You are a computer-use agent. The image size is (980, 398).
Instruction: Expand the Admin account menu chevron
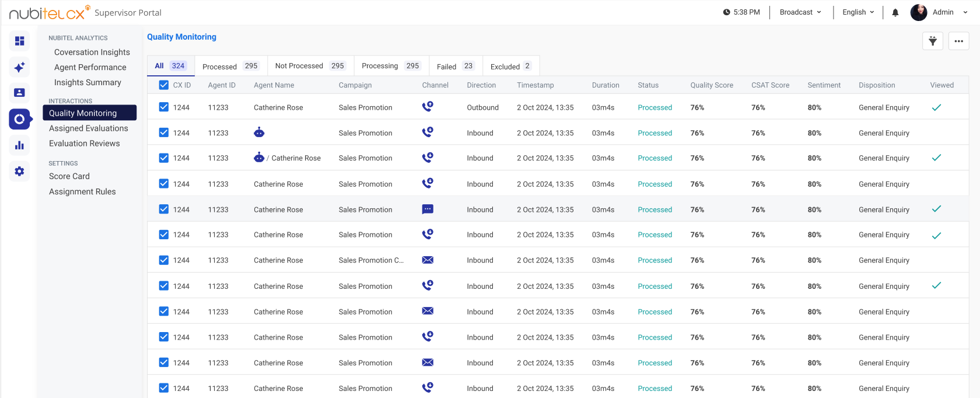[x=965, y=12]
